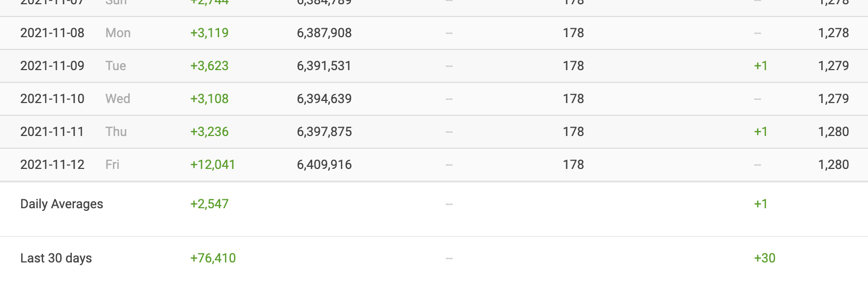Click total 6,409,916 on Friday
Image resolution: width=868 pixels, height=289 pixels.
pos(324,165)
